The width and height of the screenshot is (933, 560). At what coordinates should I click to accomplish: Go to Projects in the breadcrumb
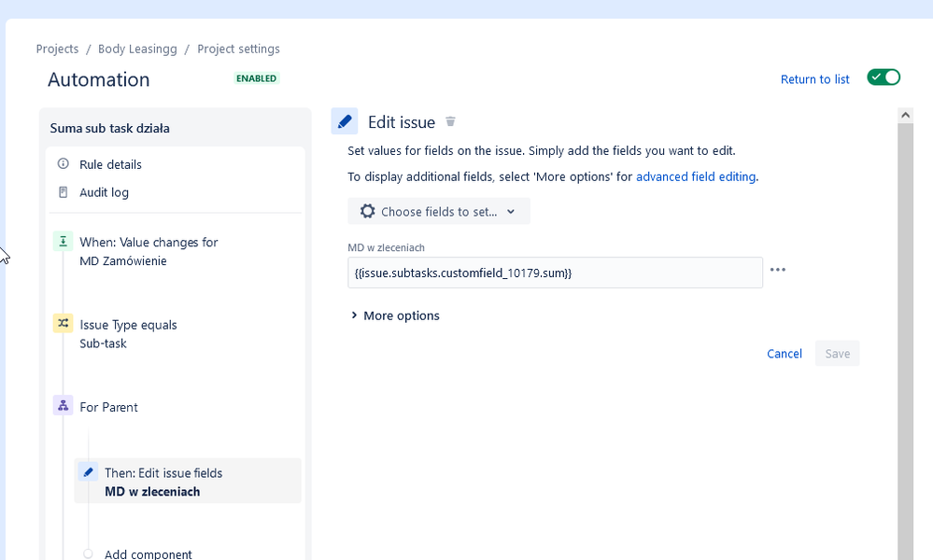[57, 49]
